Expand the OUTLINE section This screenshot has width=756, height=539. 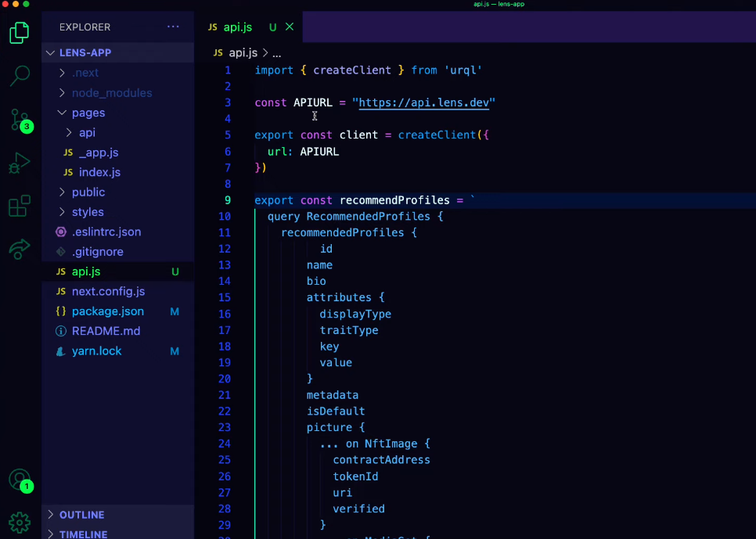click(81, 515)
